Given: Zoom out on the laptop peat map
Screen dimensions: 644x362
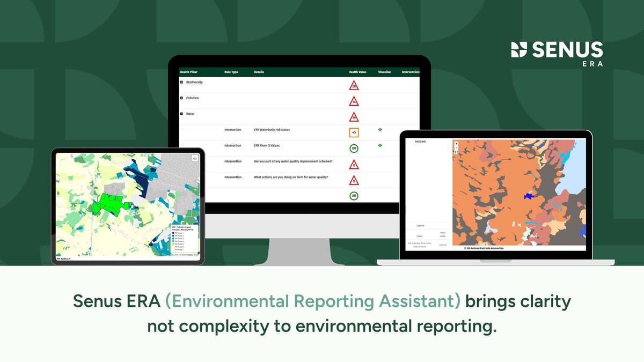Looking at the screenshot, I should [x=456, y=147].
